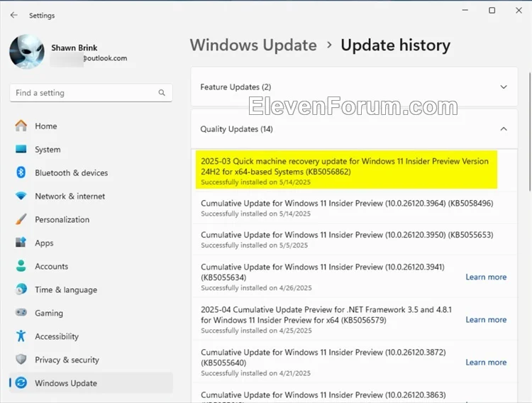This screenshot has width=532, height=403.
Task: Click the Feature Updates (2) header
Action: click(354, 87)
